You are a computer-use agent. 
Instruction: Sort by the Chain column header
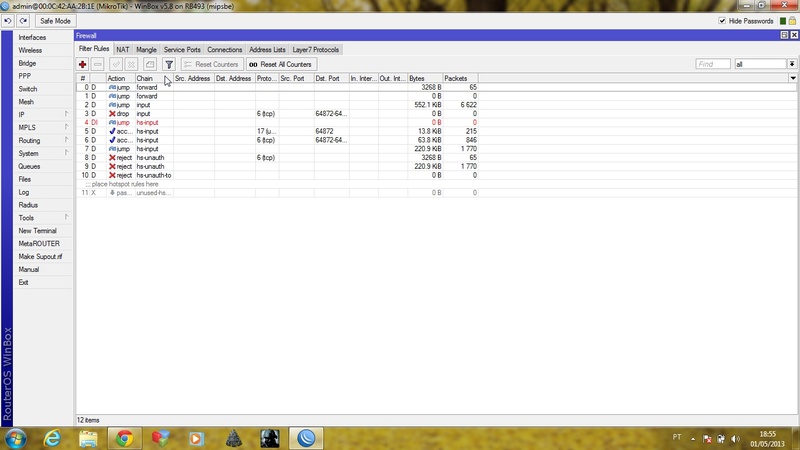pos(154,78)
